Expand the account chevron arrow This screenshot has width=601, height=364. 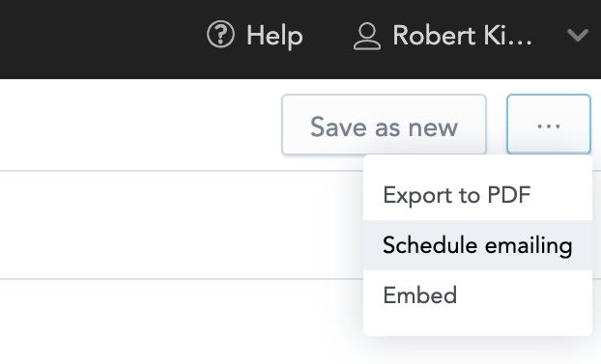coord(577,35)
